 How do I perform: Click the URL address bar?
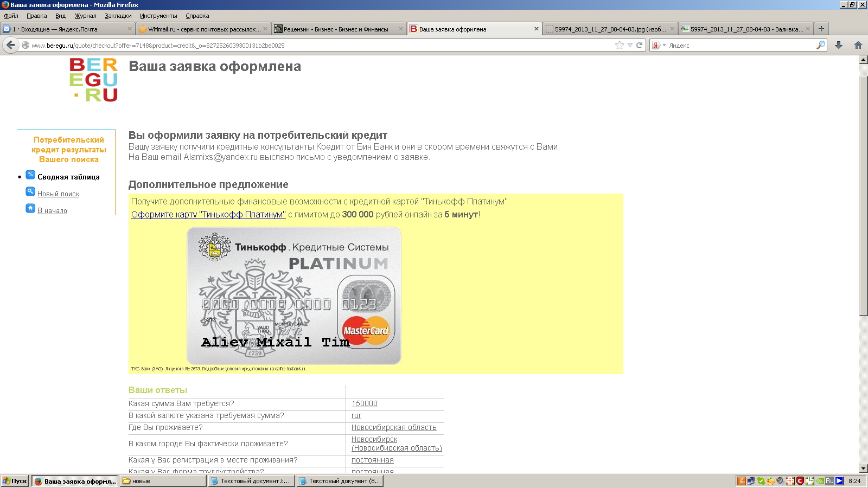pyautogui.click(x=320, y=46)
